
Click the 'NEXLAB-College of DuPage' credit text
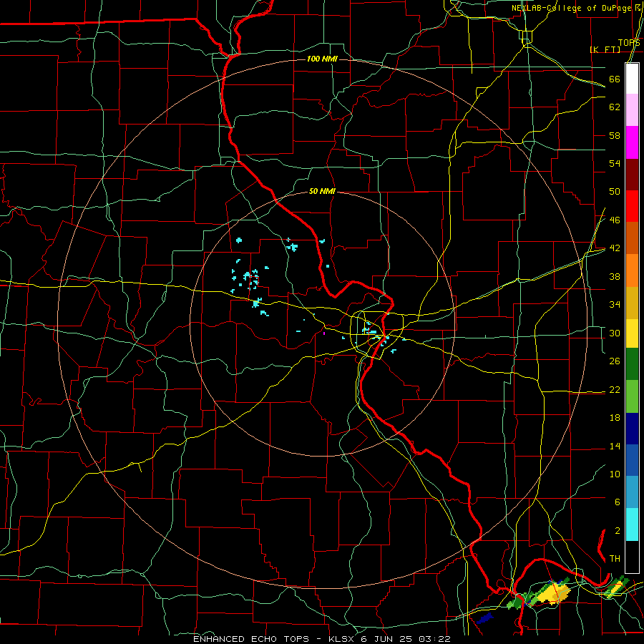click(573, 8)
